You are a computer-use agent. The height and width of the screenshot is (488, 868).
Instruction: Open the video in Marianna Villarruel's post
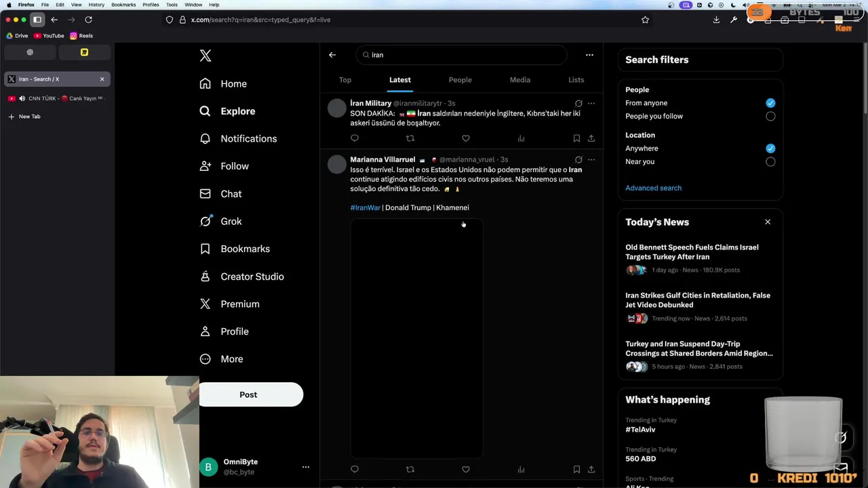[416, 338]
